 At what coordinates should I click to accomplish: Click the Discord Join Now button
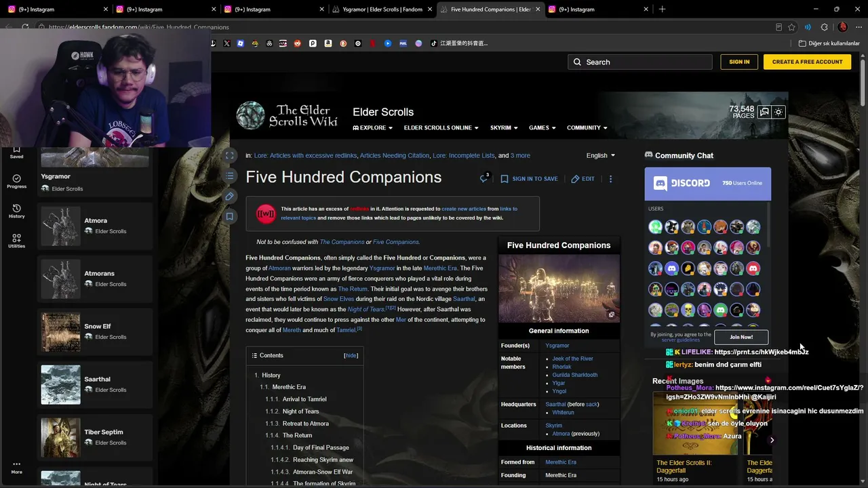click(x=741, y=337)
